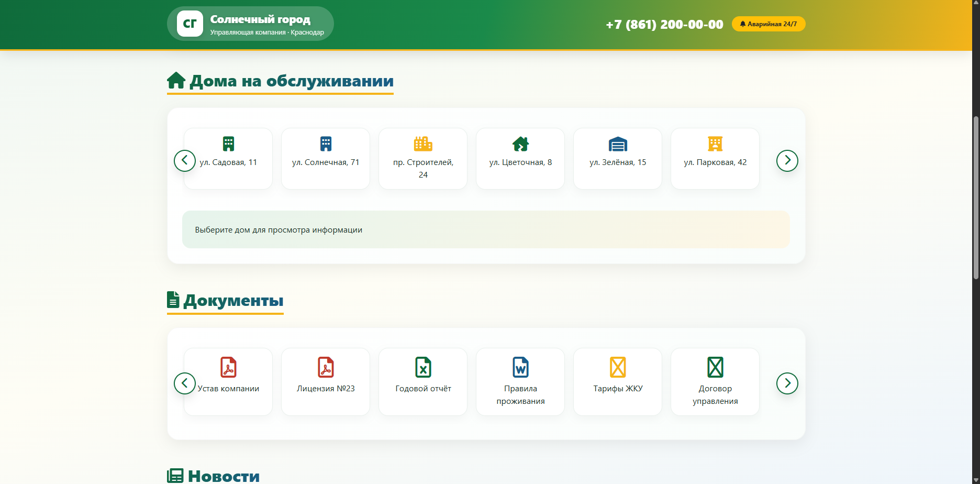This screenshot has width=980, height=484.
Task: Click the house icon beside Дома на обслуживании
Action: pos(176,81)
